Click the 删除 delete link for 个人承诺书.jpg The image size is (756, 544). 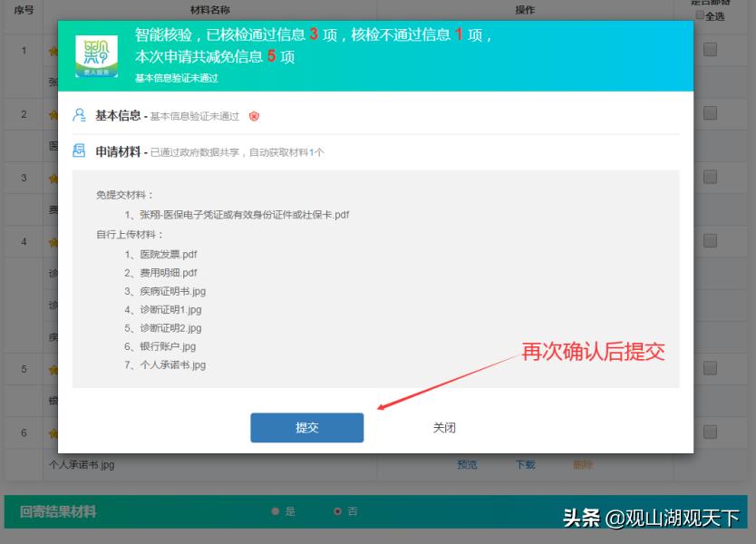[584, 464]
